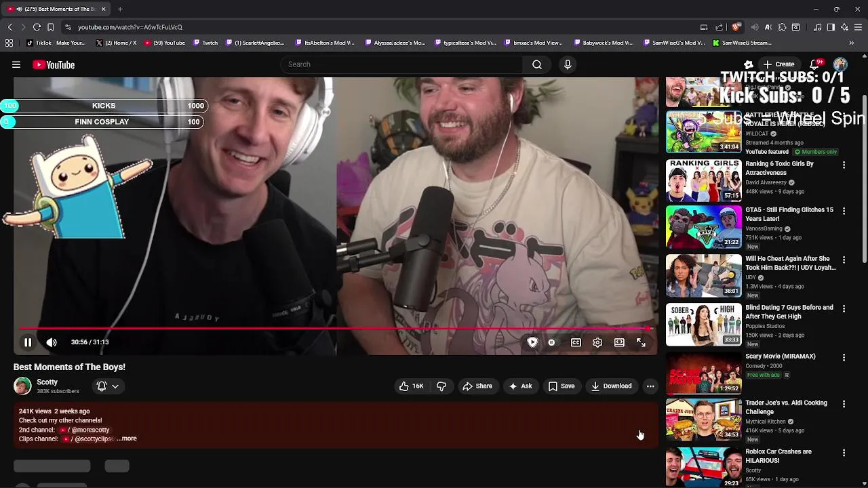Click the page vertical scrollbar
This screenshot has height=488, width=868.
(x=864, y=179)
